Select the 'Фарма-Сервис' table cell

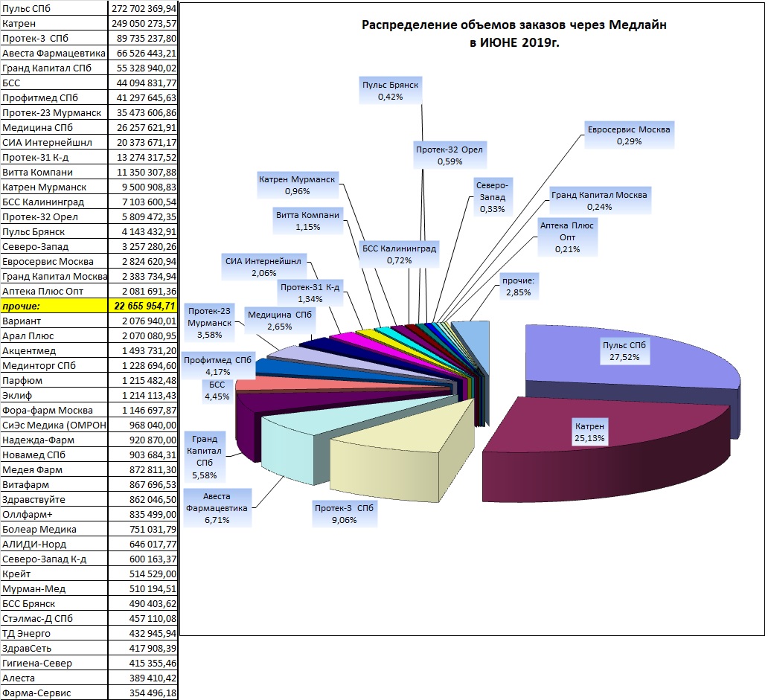[x=54, y=693]
